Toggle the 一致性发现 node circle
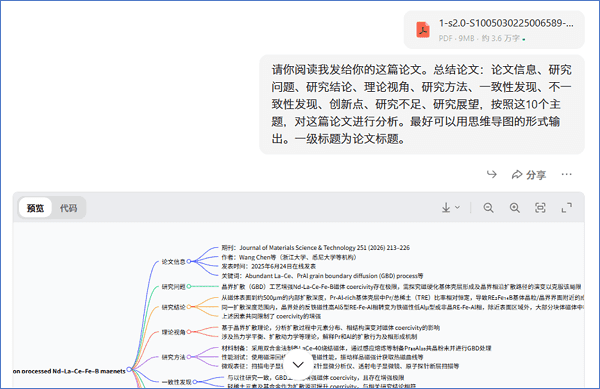The image size is (600, 389). point(195,382)
